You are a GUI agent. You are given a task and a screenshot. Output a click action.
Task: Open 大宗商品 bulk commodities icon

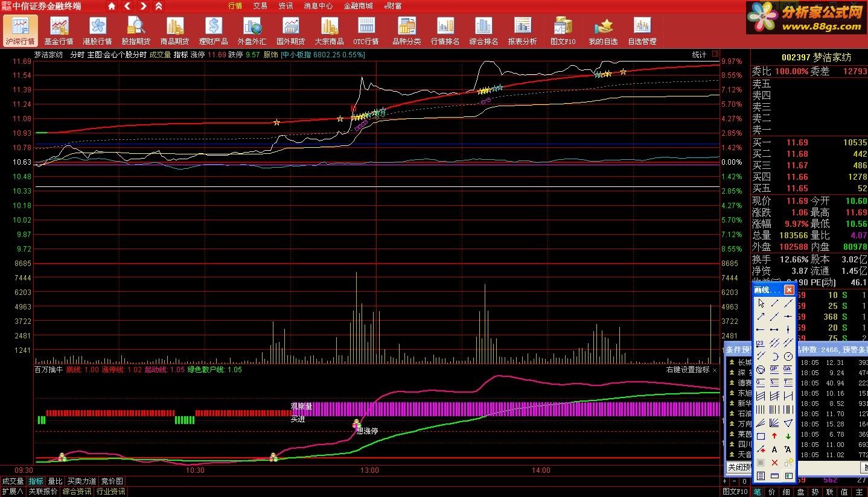329,30
